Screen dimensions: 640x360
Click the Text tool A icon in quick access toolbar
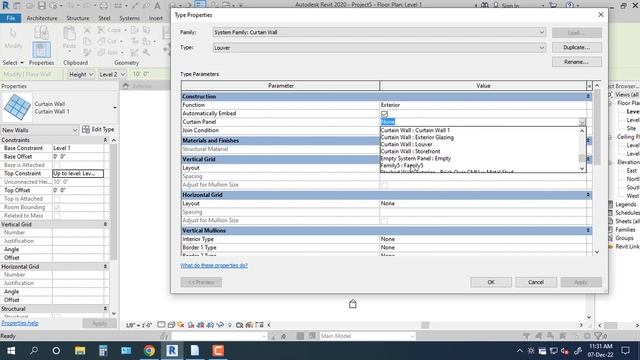coord(157,6)
